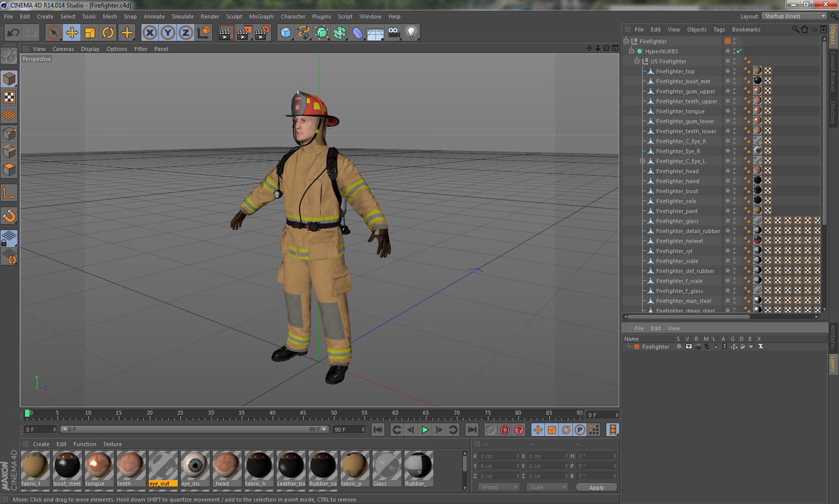Open the Render menu
Image resolution: width=839 pixels, height=504 pixels.
[210, 16]
